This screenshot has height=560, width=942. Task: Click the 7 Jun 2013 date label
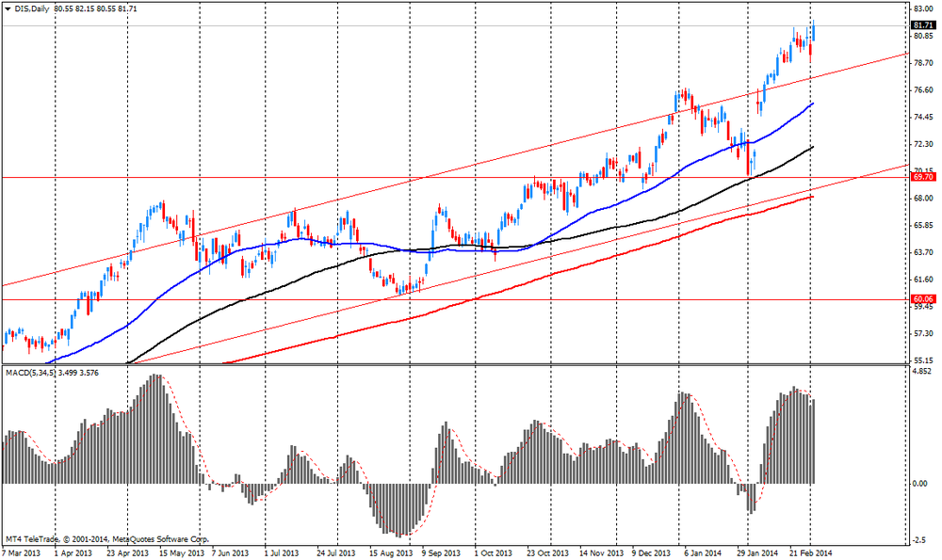(x=230, y=552)
